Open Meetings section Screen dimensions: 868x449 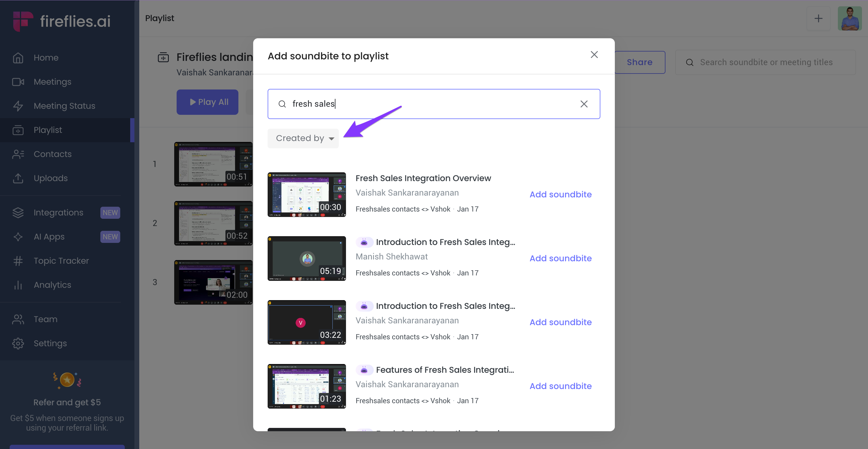[52, 82]
